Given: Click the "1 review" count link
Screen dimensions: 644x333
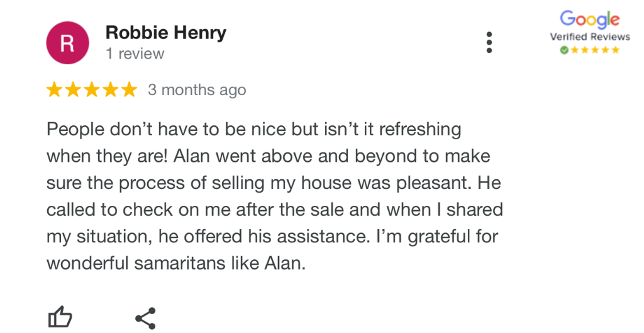Looking at the screenshot, I should [x=135, y=54].
